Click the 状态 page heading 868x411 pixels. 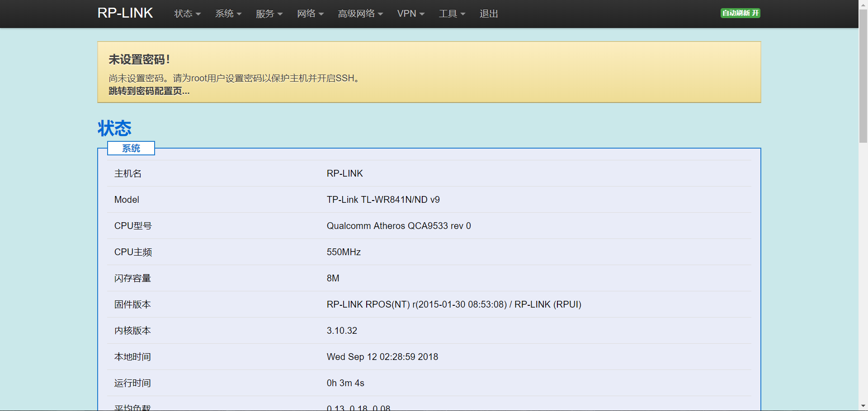point(114,128)
